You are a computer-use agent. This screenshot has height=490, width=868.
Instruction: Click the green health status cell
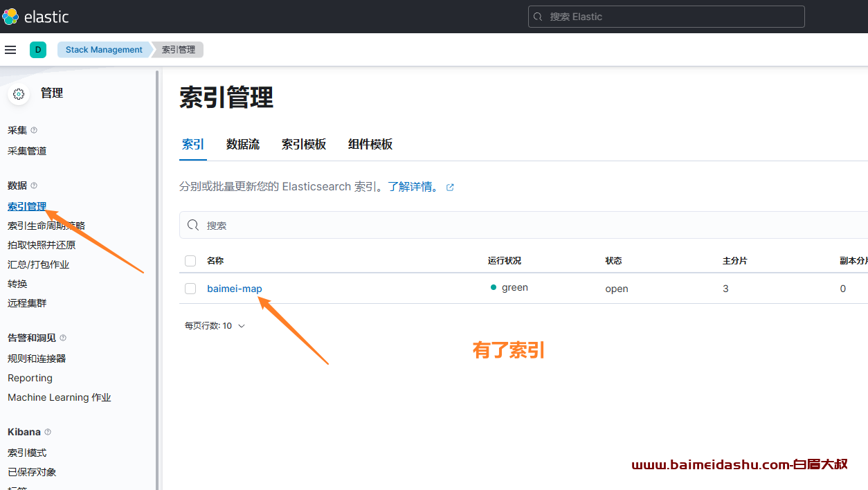pos(509,288)
